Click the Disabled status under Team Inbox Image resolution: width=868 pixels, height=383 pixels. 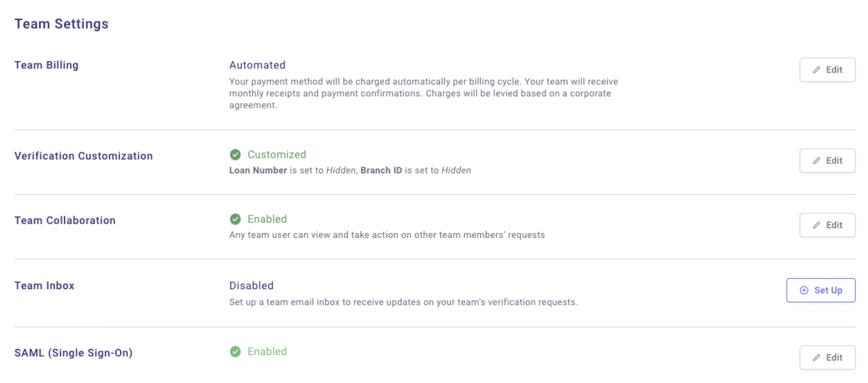point(251,285)
